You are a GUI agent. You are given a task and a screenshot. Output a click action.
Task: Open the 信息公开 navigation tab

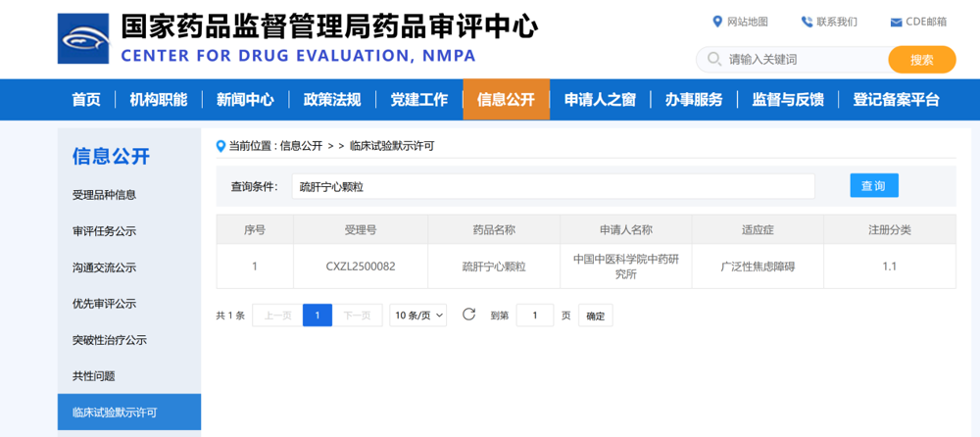coord(506,99)
